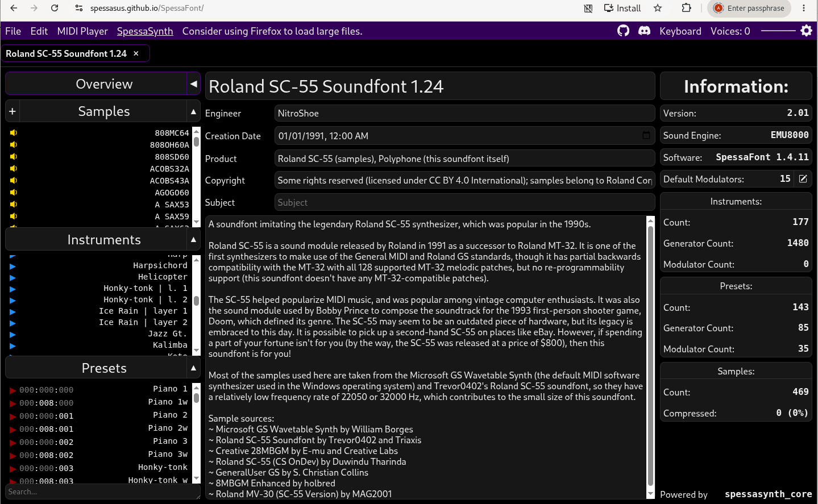Screen dimensions: 818x504
Task: Open the spessasynth_core link
Action: coord(768,494)
